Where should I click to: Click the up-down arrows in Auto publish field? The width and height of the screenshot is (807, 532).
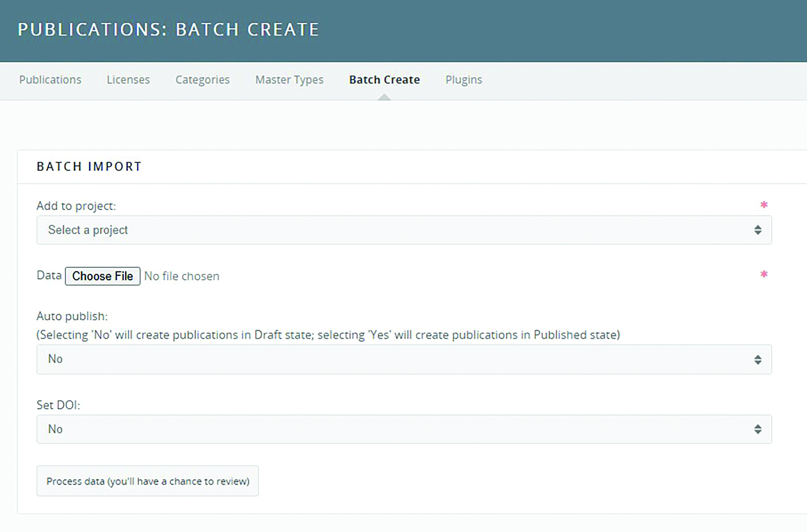[757, 360]
